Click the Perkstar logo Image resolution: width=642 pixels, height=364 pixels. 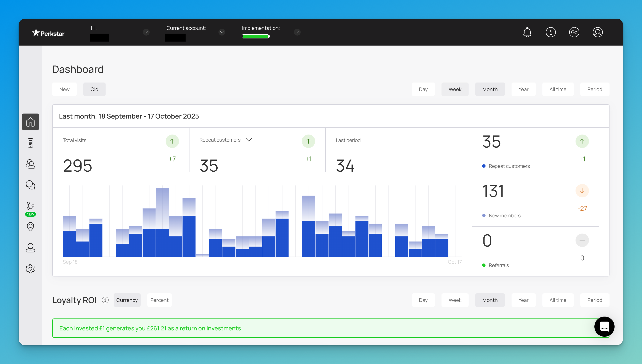48,33
